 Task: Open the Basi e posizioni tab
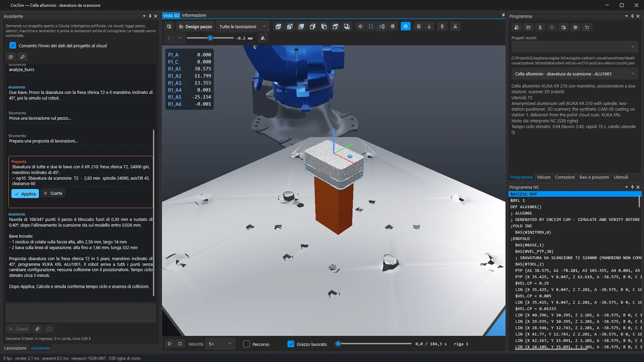(594, 177)
